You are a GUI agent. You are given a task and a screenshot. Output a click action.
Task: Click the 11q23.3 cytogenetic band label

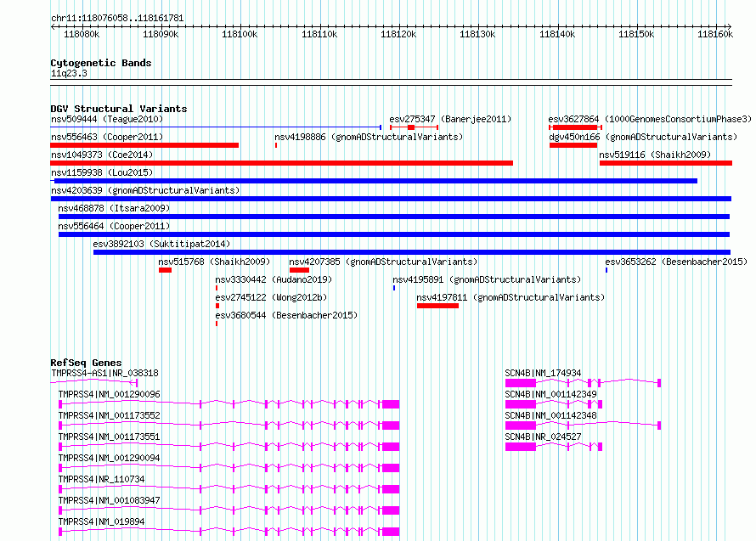click(x=69, y=73)
